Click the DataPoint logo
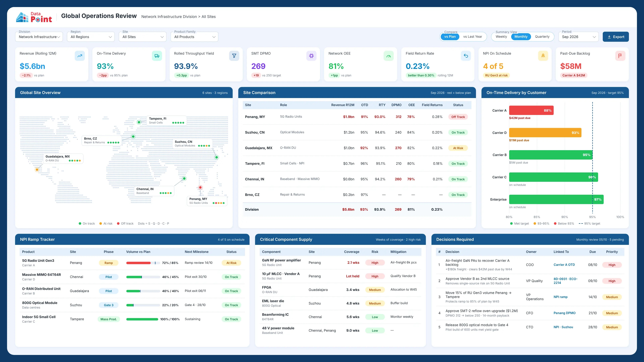 click(34, 17)
